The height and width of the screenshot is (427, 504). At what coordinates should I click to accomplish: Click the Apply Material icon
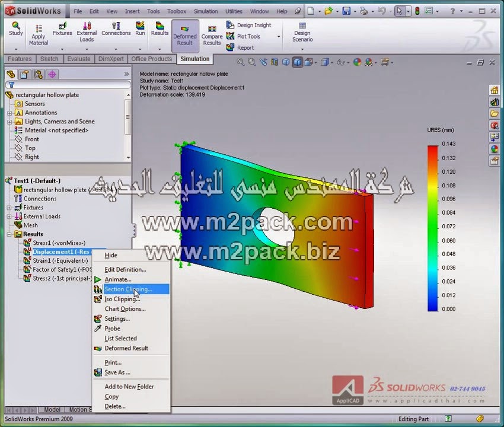point(39,29)
